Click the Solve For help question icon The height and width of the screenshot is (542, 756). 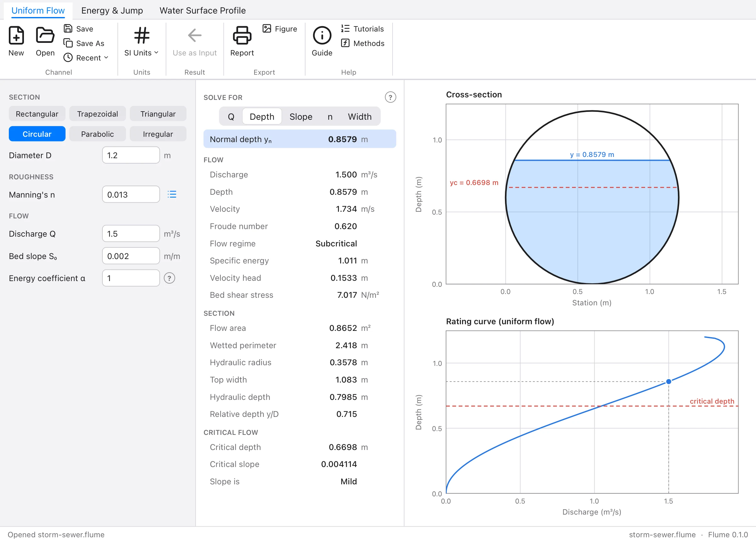[x=390, y=97]
